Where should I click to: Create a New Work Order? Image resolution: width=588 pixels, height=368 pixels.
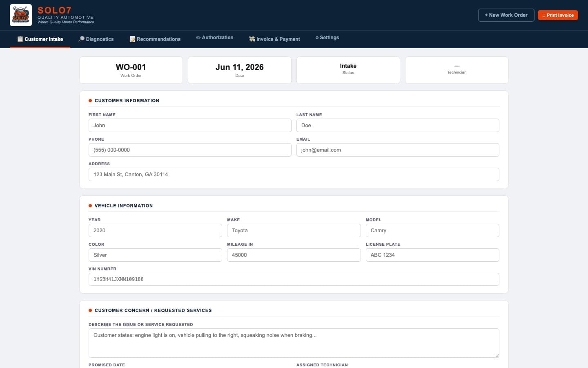pos(506,15)
